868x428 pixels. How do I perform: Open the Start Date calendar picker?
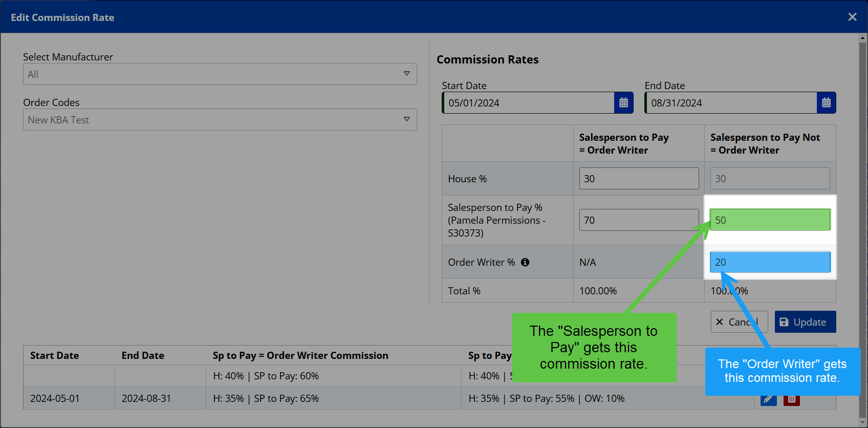[623, 103]
